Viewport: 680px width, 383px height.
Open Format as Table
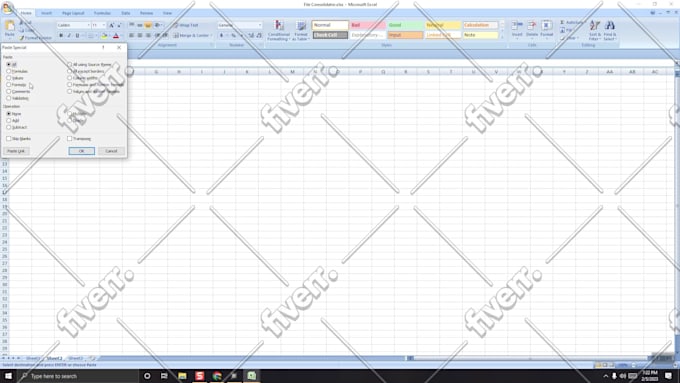301,30
